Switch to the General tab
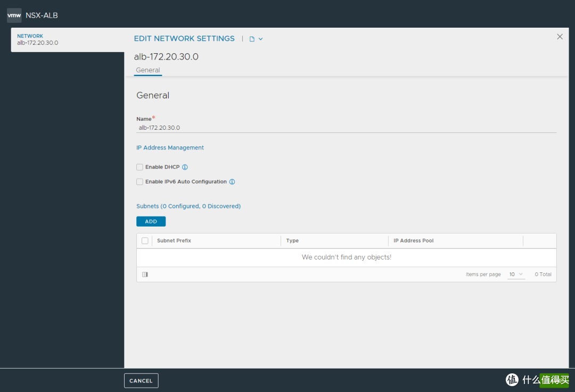This screenshot has width=575, height=392. click(x=148, y=70)
